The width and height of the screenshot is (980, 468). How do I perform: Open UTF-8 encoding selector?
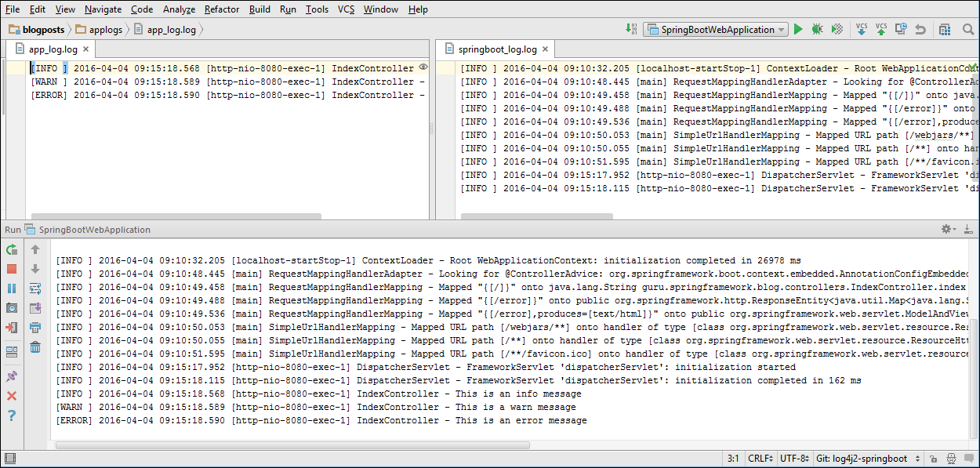[x=795, y=459]
